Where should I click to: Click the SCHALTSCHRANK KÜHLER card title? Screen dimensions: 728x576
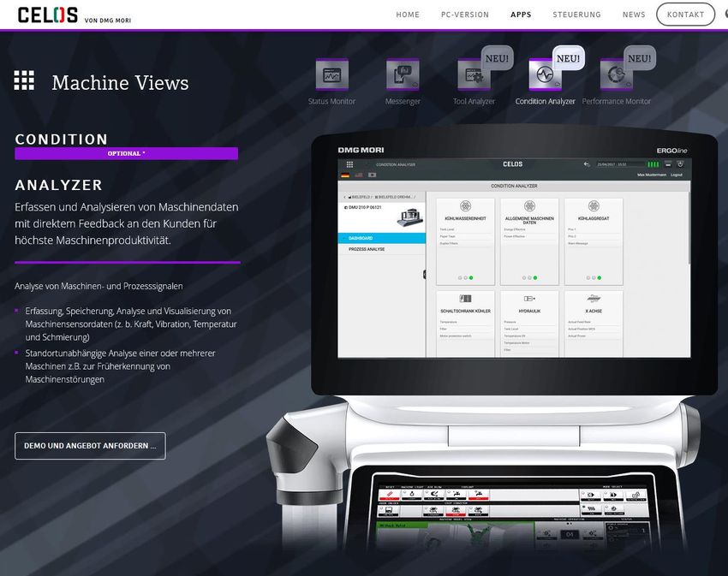[x=465, y=311]
